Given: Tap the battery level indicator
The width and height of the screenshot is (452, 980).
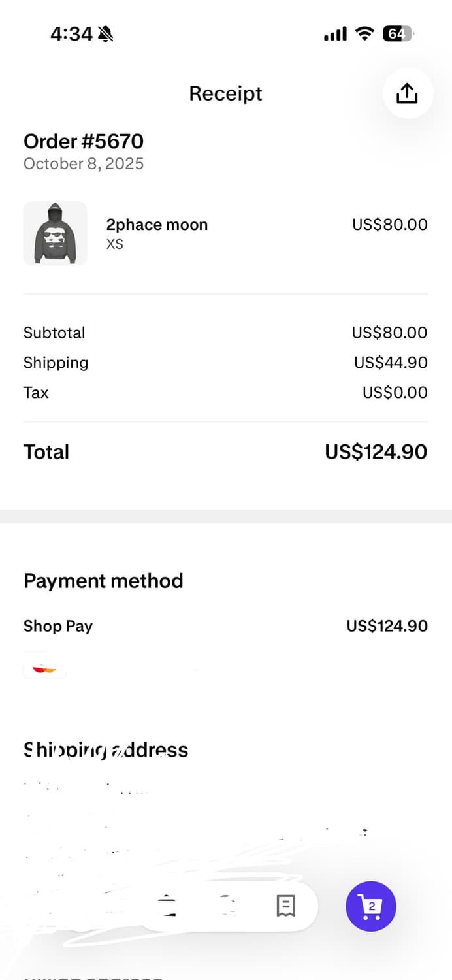Looking at the screenshot, I should [x=397, y=34].
